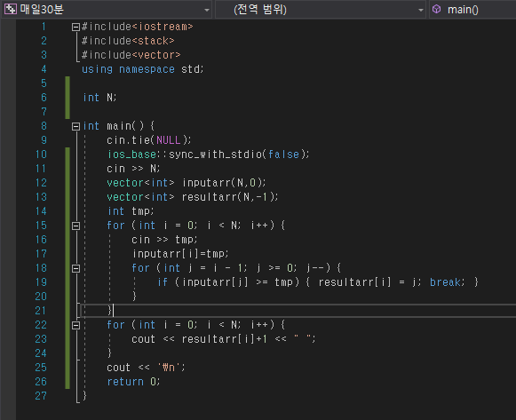Click line number 19 in the gutter
Image resolution: width=516 pixels, height=420 pixels.
pos(41,282)
